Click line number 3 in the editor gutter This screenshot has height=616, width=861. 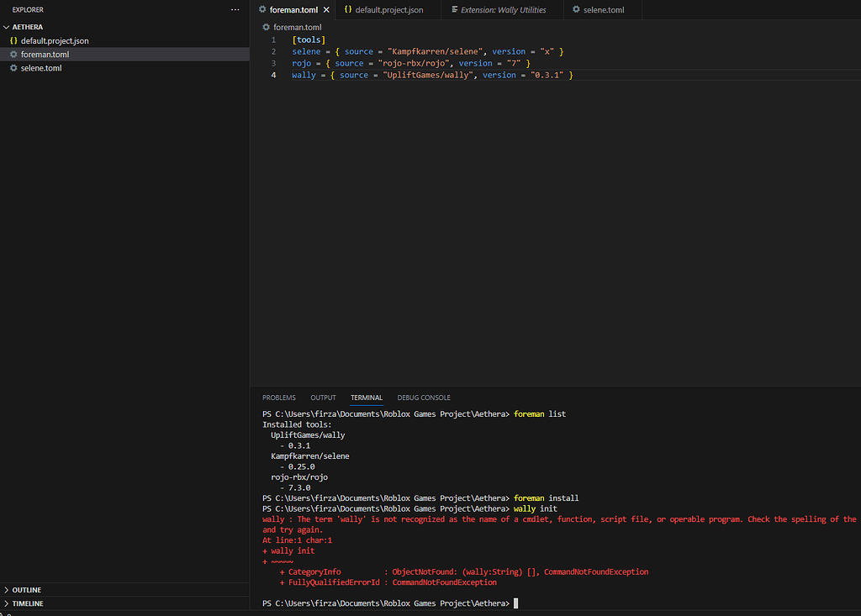click(272, 63)
